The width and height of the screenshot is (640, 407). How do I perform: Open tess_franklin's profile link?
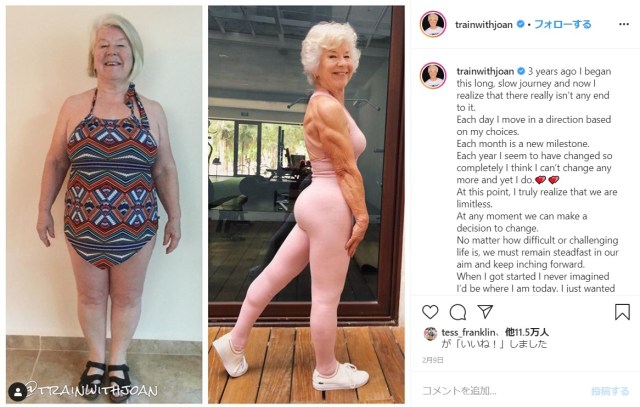click(468, 333)
